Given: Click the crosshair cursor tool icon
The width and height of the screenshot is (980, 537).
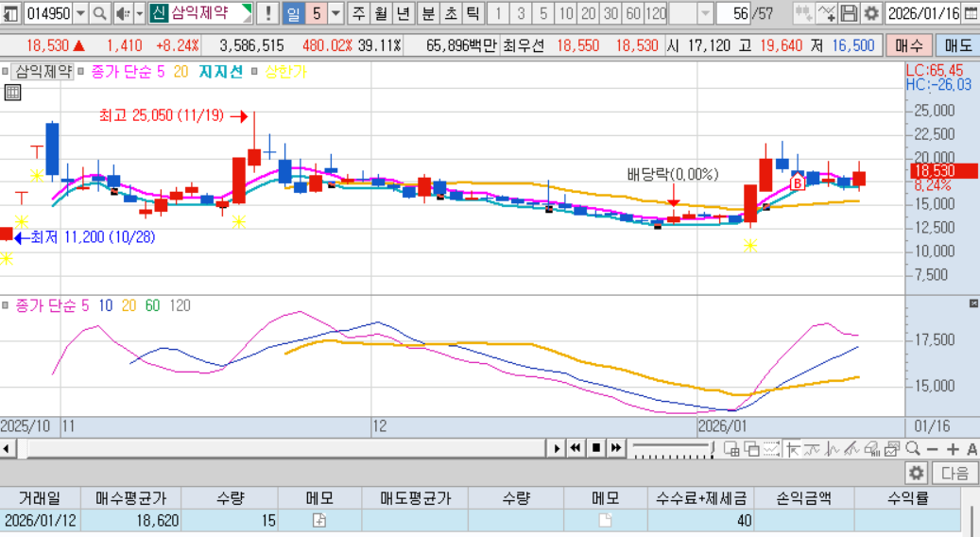Looking at the screenshot, I should tap(793, 449).
